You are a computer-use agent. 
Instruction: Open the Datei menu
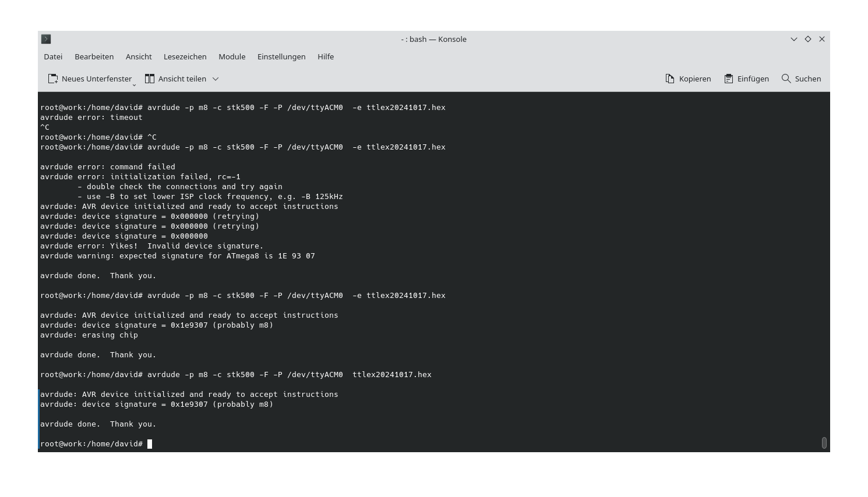click(x=52, y=56)
